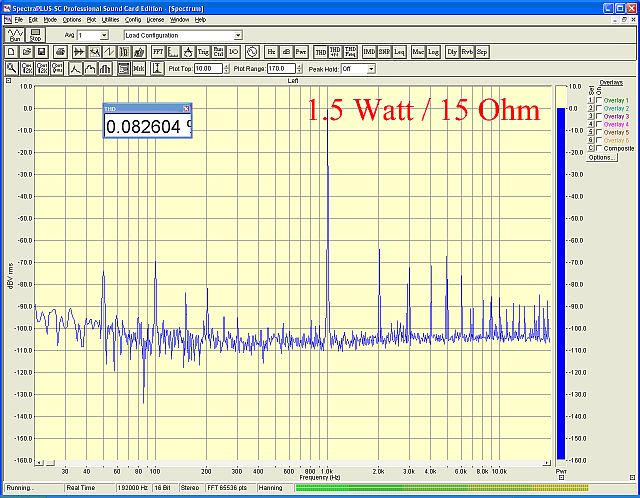The width and height of the screenshot is (640, 498).
Task: Toggle the THD utility button
Action: [320, 52]
